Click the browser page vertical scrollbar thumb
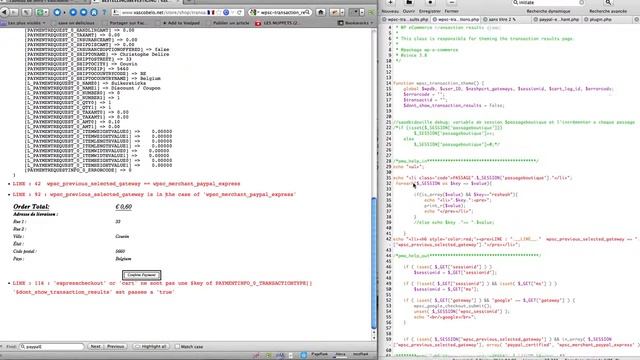 tap(374, 263)
